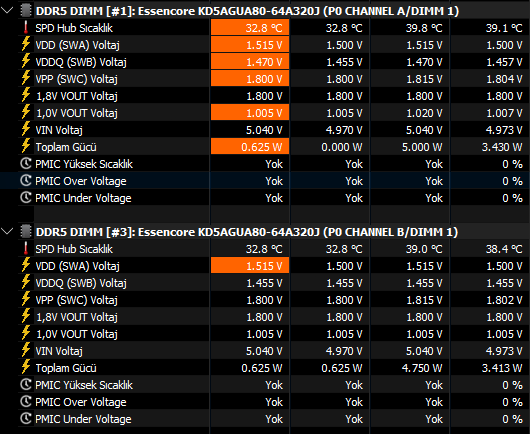The width and height of the screenshot is (530, 434).
Task: Select DIMM #1 header row Essencore CHANNEL A
Action: point(247,11)
